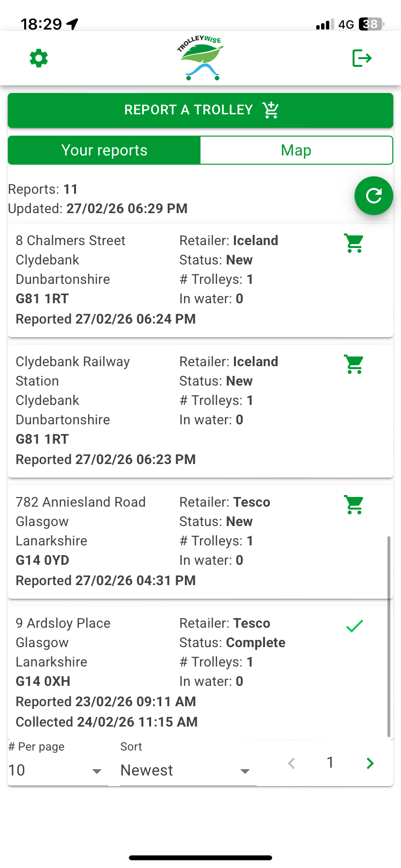The width and height of the screenshot is (401, 868).
Task: Open settings via the gear icon
Action: [39, 59]
